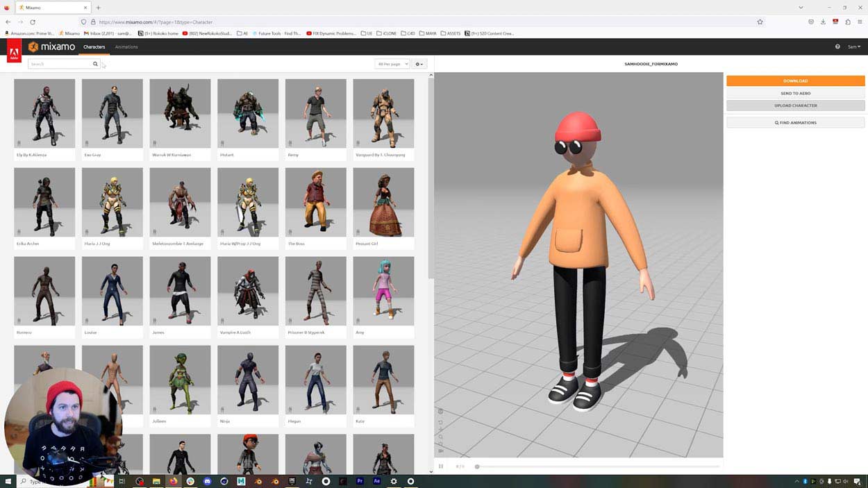Open Firefox from the taskbar

coord(173,481)
